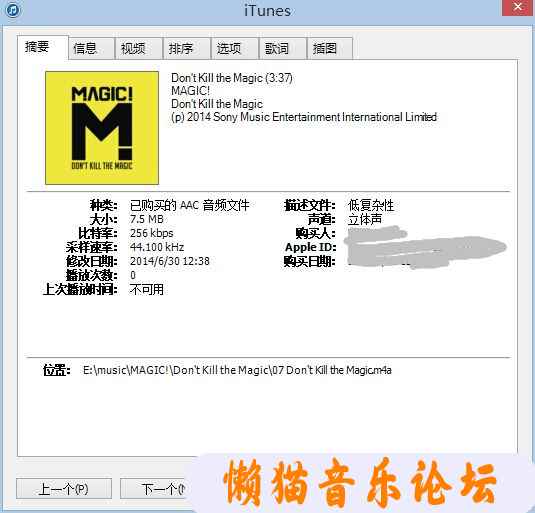Click the iTunes icon in title bar
Viewport: 535px width, 513px height.
(x=13, y=10)
